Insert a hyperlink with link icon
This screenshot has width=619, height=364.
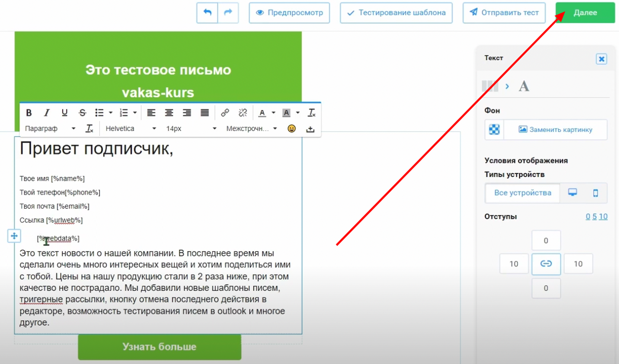click(x=225, y=113)
